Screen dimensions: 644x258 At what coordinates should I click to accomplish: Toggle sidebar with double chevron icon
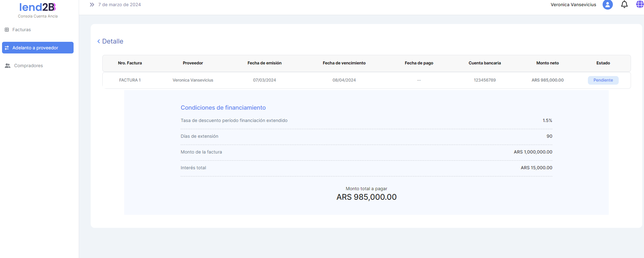92,5
